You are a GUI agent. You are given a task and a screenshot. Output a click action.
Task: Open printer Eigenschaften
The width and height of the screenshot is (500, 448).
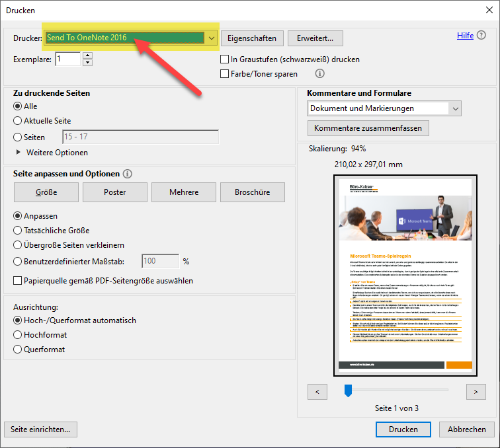[252, 38]
